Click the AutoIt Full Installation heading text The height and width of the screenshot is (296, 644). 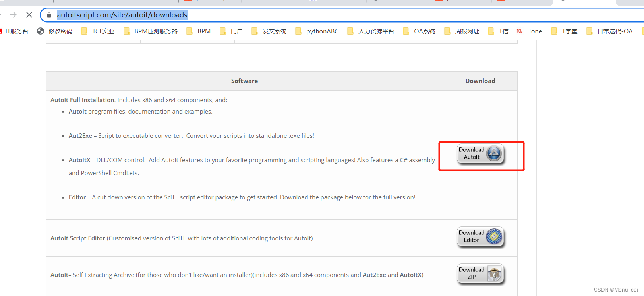coord(82,100)
